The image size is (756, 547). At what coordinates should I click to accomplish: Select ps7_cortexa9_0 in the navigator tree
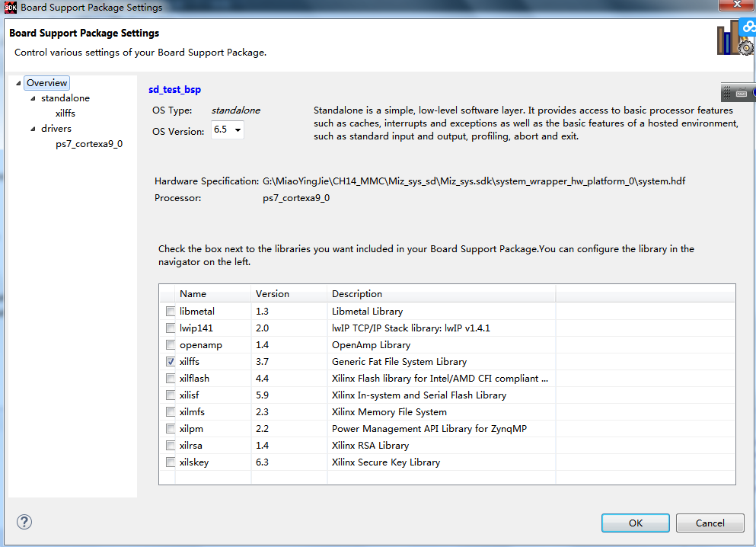(89, 144)
